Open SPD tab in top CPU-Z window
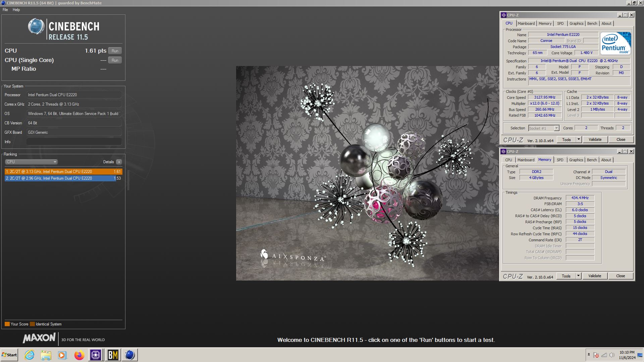Viewport: 644px width, 362px height. point(560,23)
